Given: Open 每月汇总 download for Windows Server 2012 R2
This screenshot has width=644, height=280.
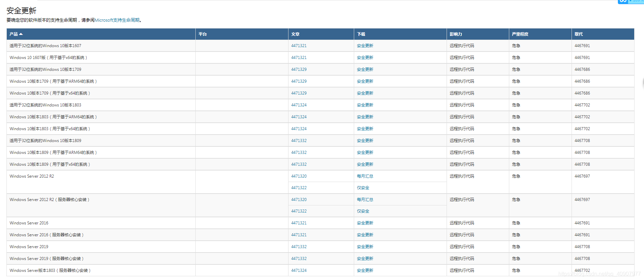Looking at the screenshot, I should click(365, 176).
